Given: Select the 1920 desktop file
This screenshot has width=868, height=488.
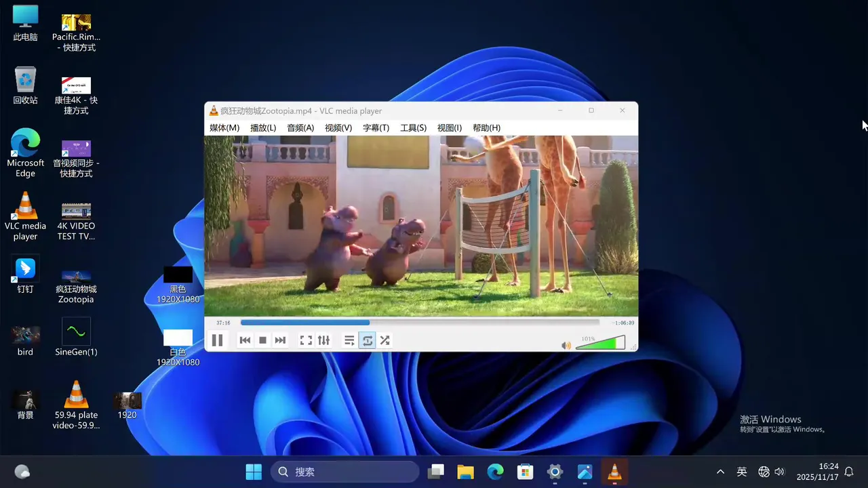Looking at the screenshot, I should click(127, 405).
